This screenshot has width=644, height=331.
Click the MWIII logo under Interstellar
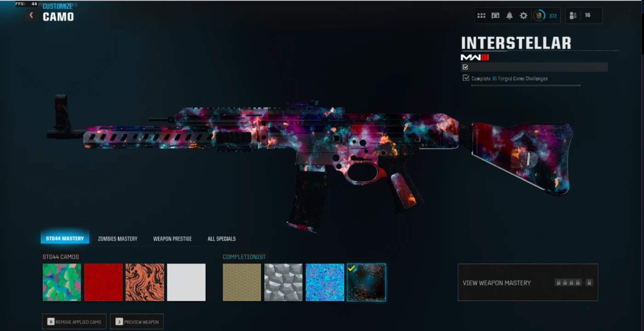(x=475, y=57)
